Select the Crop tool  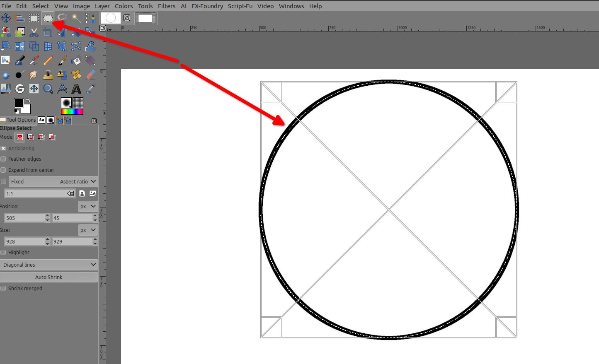[48, 32]
